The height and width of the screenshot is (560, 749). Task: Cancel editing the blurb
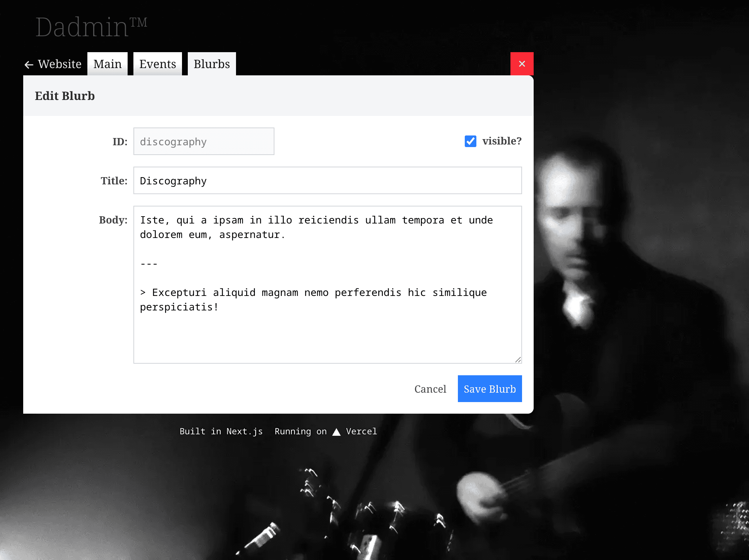(x=430, y=389)
